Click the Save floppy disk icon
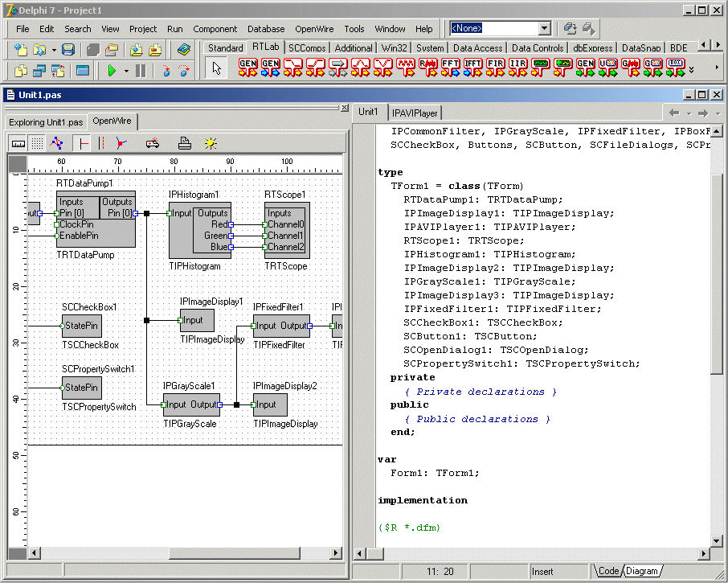 tap(68, 50)
